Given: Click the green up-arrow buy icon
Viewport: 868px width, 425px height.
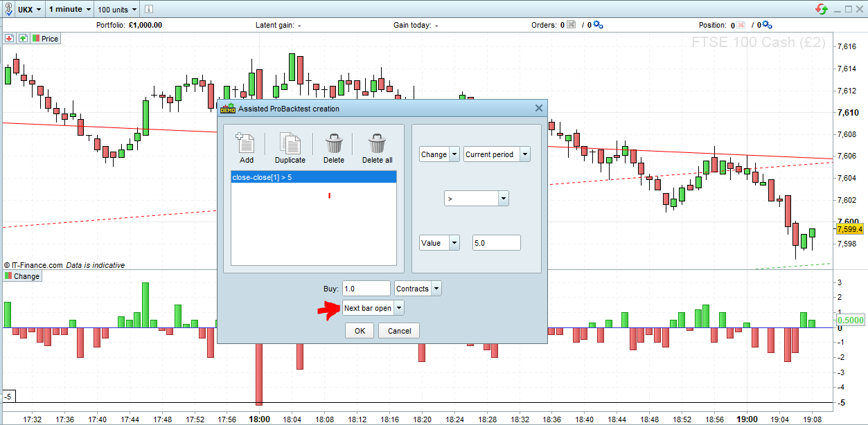Looking at the screenshot, I should 23,38.
